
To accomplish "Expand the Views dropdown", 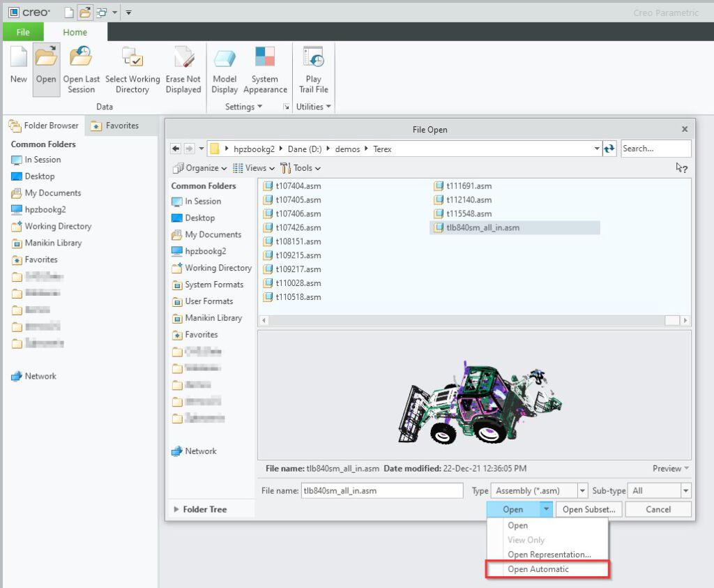I will click(x=254, y=168).
